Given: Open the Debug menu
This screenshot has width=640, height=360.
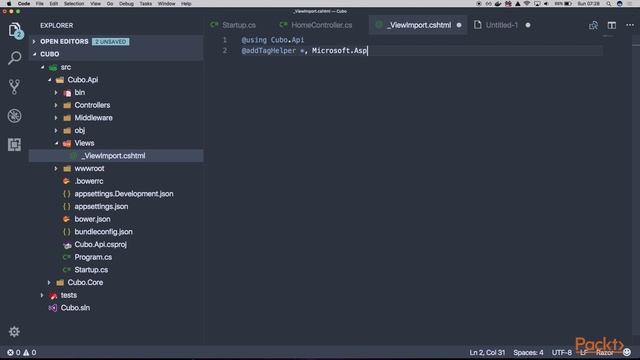Looking at the screenshot, I should (126, 4).
